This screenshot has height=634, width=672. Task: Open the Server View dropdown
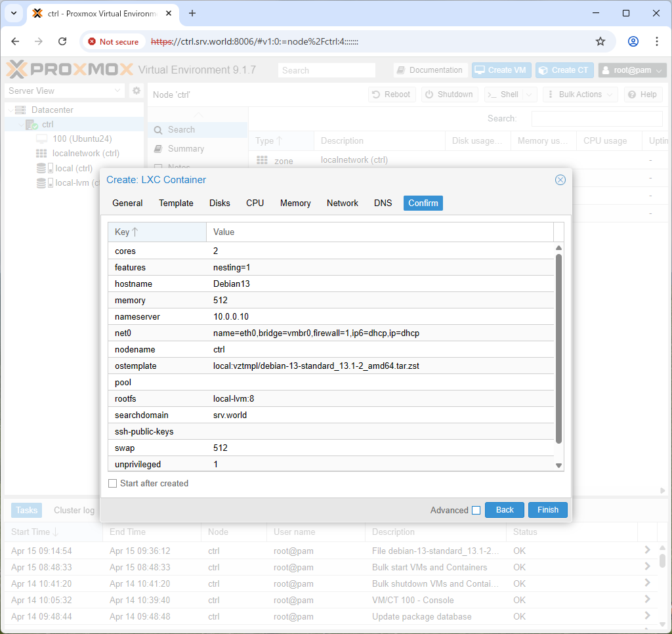tap(65, 91)
